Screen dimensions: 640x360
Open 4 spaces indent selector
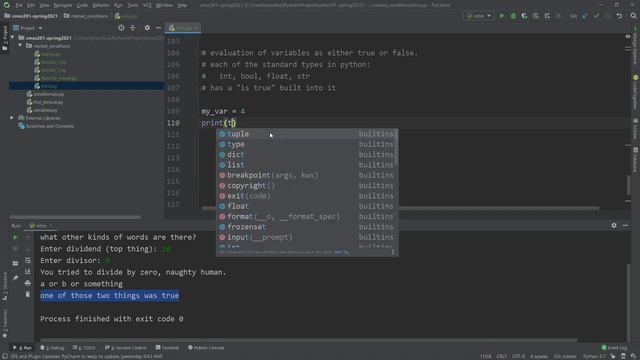(539, 356)
